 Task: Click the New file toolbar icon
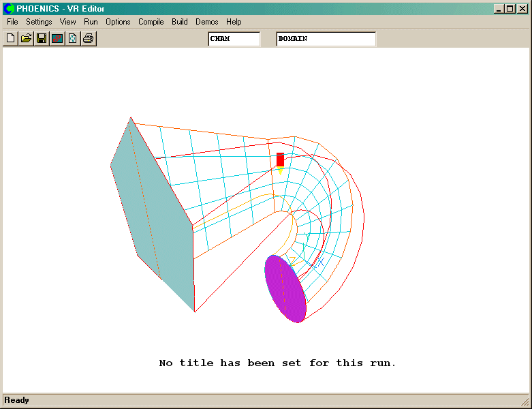point(10,38)
